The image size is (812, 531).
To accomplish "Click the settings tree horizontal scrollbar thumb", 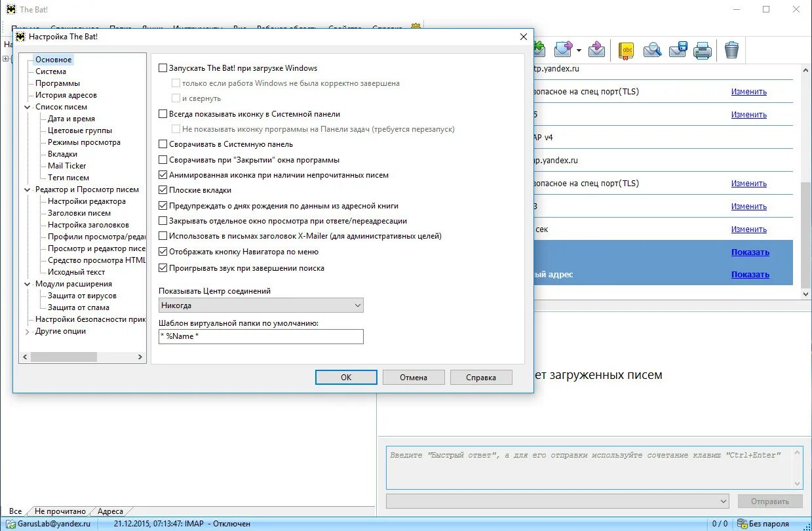I will click(64, 357).
